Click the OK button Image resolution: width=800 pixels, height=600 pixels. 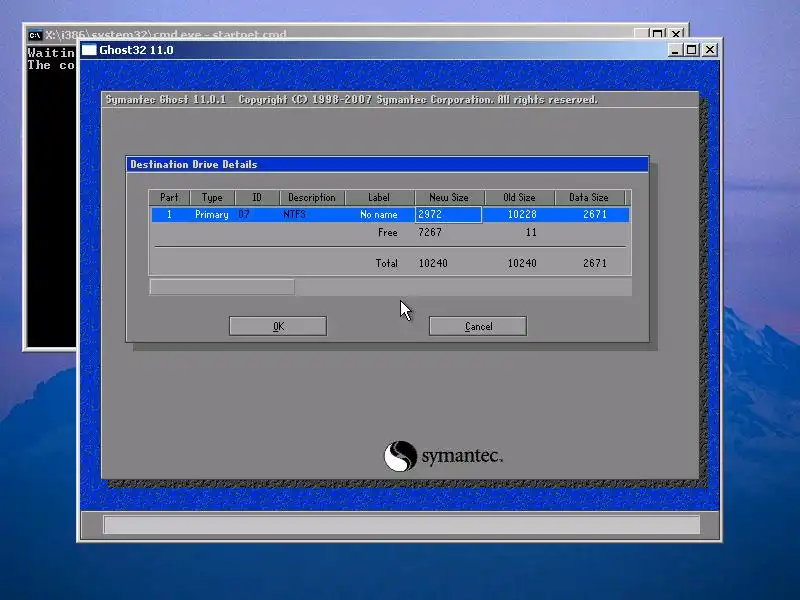[x=278, y=326]
